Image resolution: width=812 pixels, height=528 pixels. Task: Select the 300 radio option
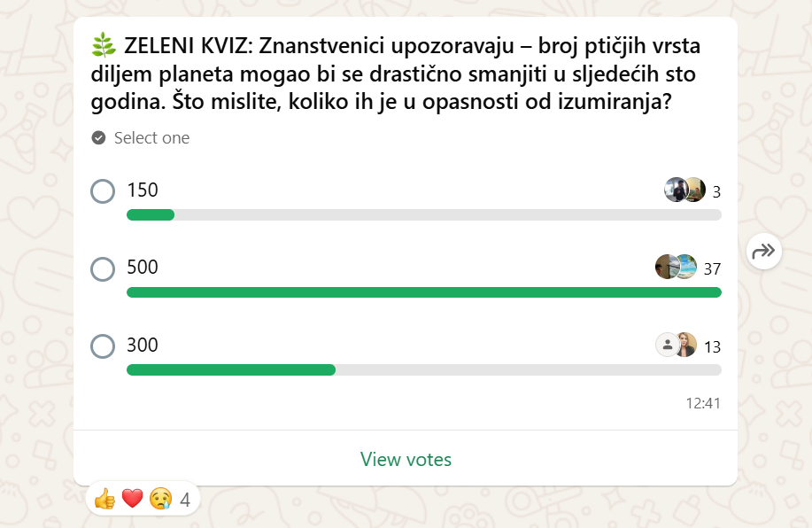(x=103, y=346)
